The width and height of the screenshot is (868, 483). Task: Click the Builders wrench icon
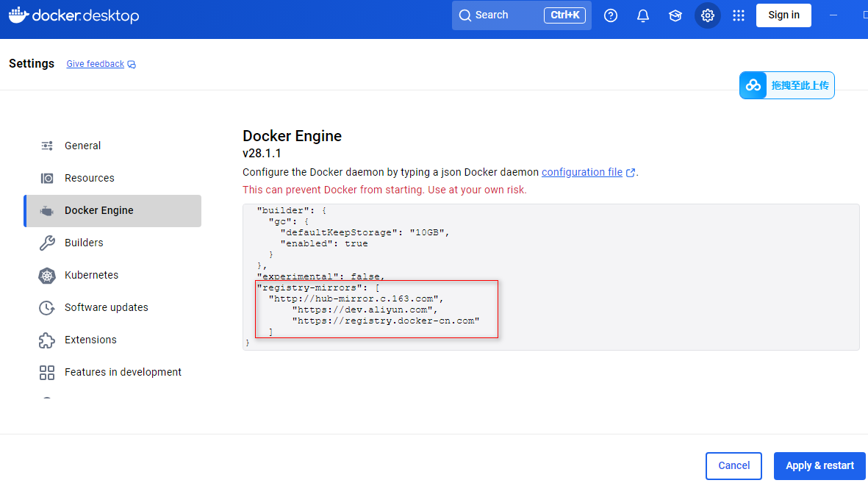click(x=47, y=243)
